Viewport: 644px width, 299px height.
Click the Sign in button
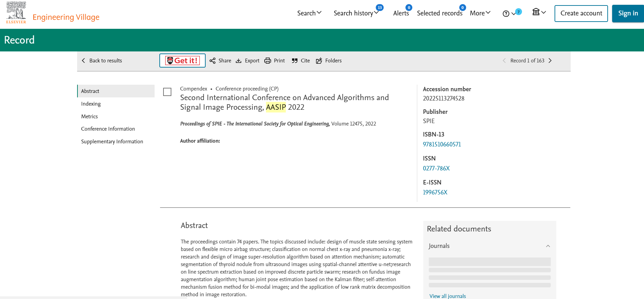[x=628, y=13]
